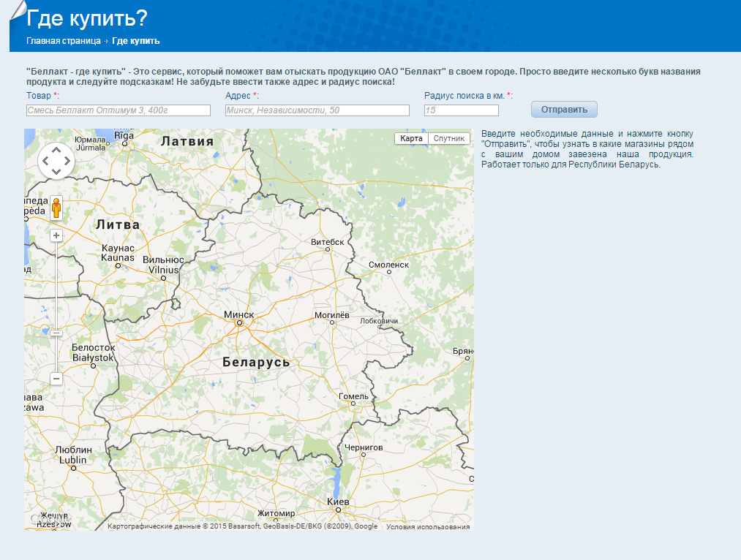Open the Главная страница breadcrumb link

point(64,41)
